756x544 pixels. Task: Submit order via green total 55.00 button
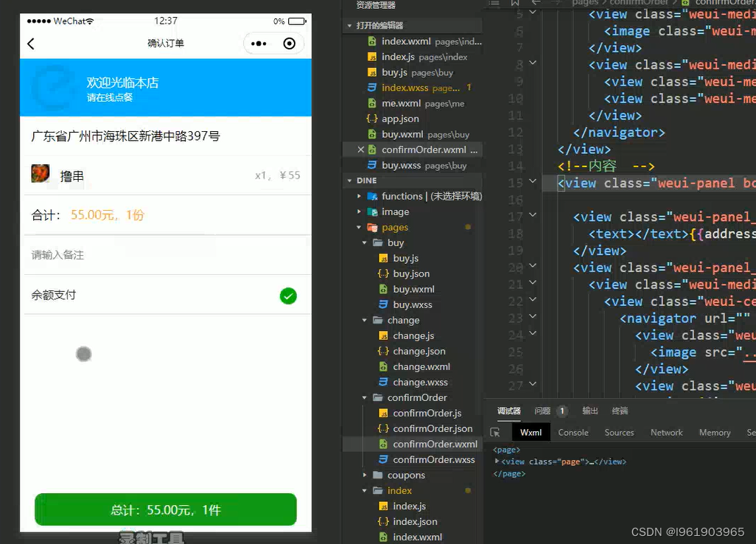point(165,510)
